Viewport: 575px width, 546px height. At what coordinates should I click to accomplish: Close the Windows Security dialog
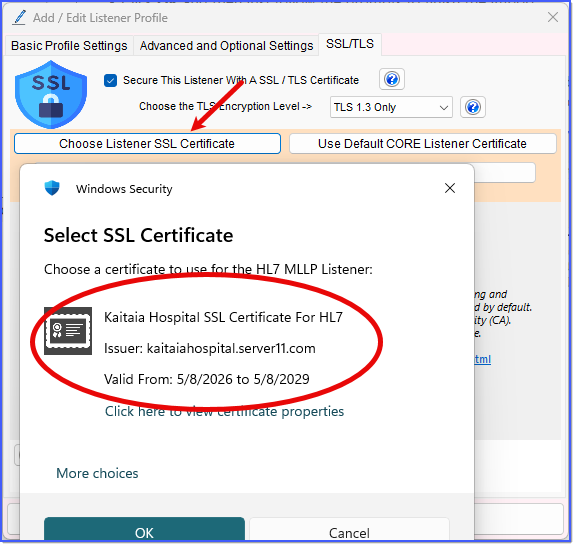tap(450, 188)
